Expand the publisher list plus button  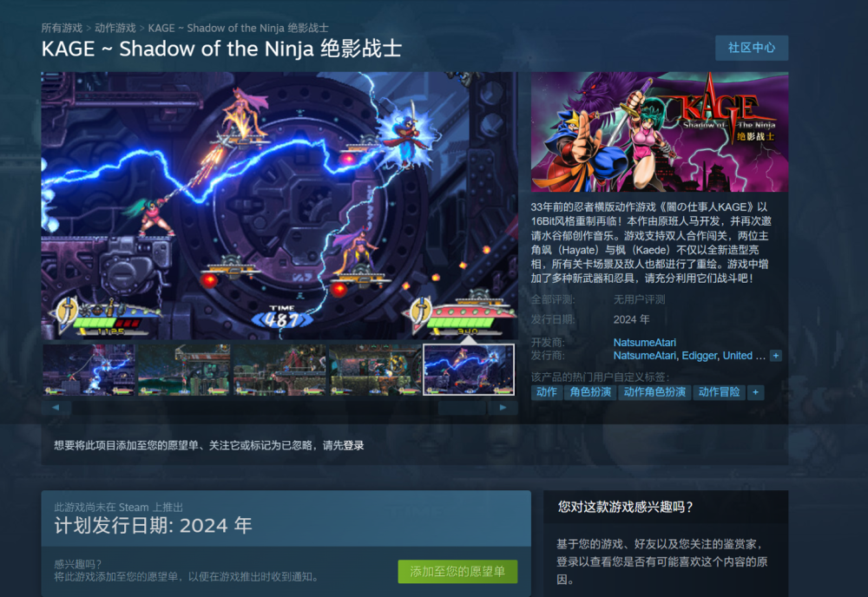(x=775, y=356)
